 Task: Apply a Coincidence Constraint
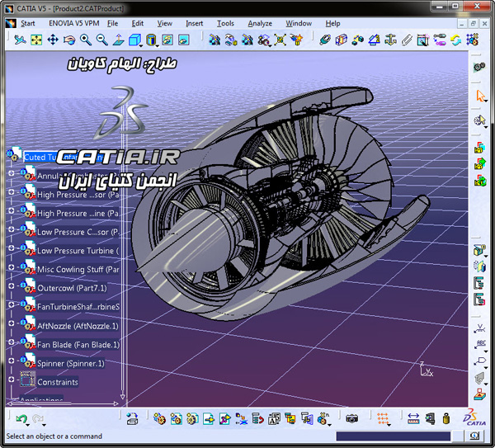pos(325,40)
